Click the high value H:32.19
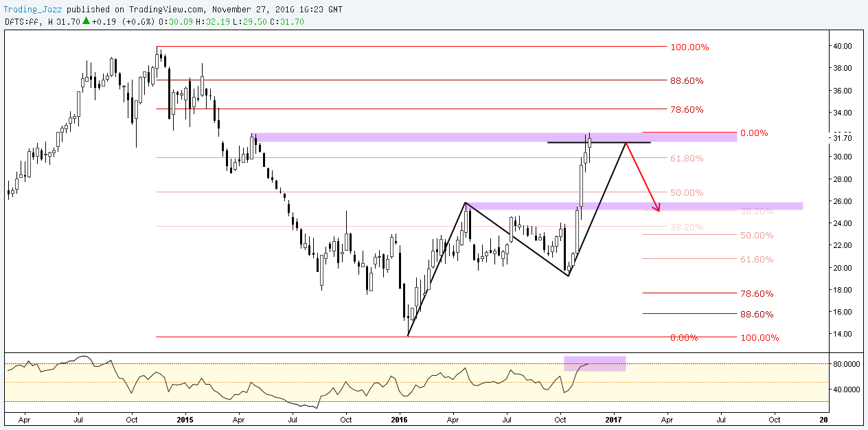Viewport: 868px width, 430px height. 212,21
